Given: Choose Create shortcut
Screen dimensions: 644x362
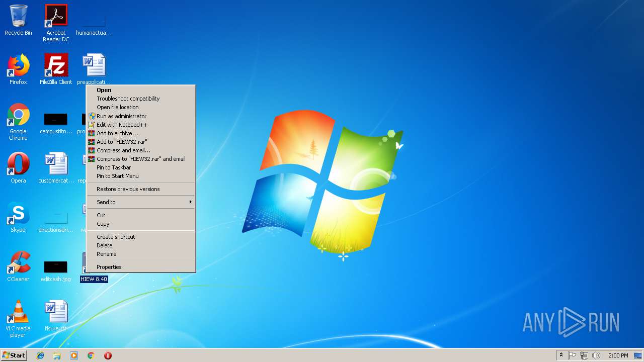Looking at the screenshot, I should (x=141, y=237).
